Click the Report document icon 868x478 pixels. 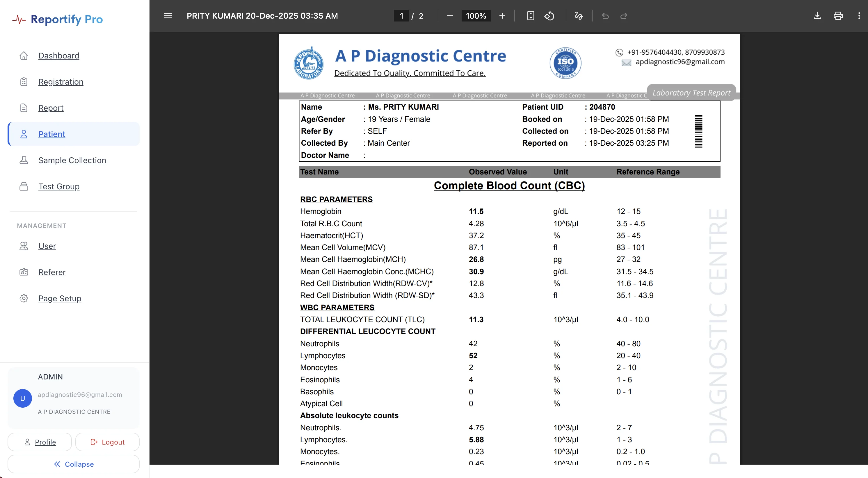24,108
